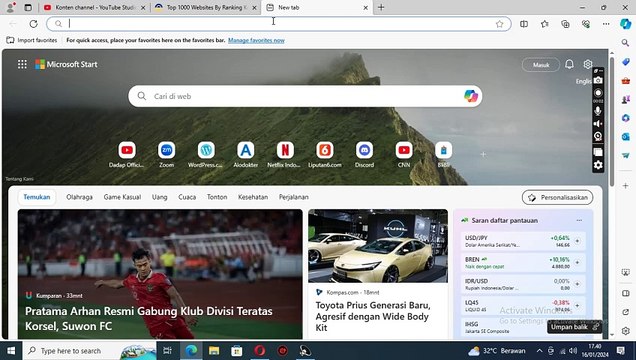Open the profile icon in title bar
Screen dimensions: 636x360
[x=11, y=7]
